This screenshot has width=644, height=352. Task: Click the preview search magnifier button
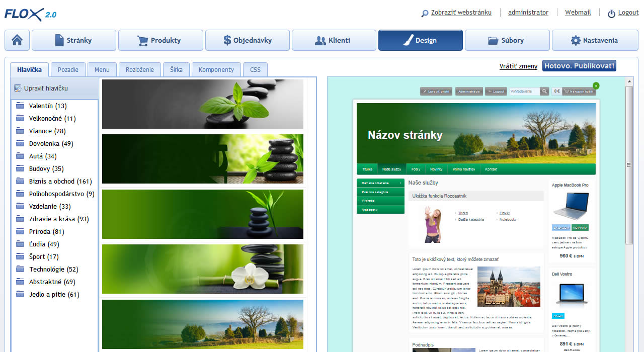point(544,92)
